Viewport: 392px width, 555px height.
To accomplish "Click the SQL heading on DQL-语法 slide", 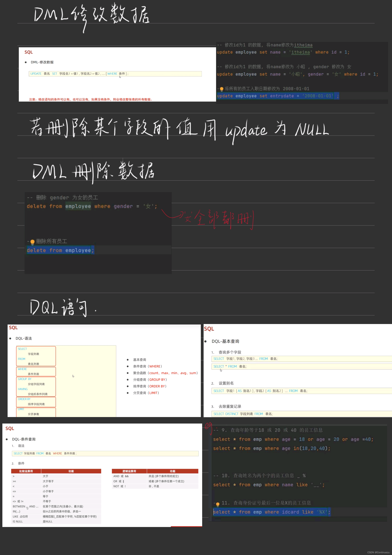I will tap(13, 327).
